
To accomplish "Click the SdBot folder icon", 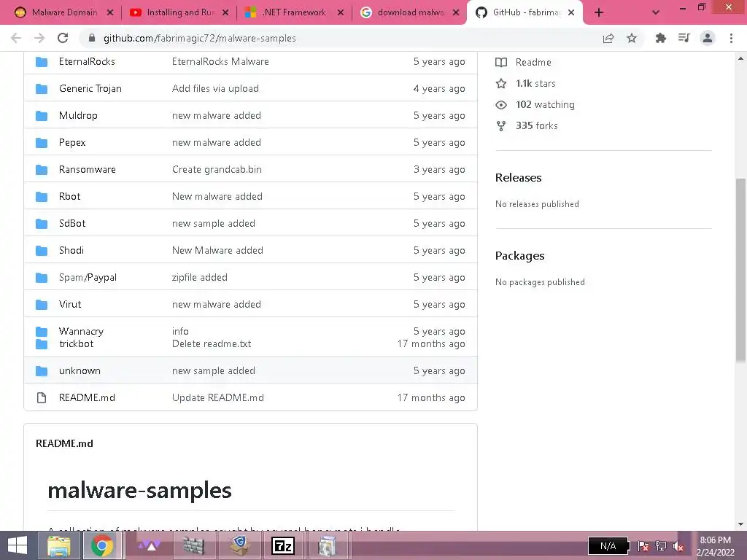I will point(42,223).
